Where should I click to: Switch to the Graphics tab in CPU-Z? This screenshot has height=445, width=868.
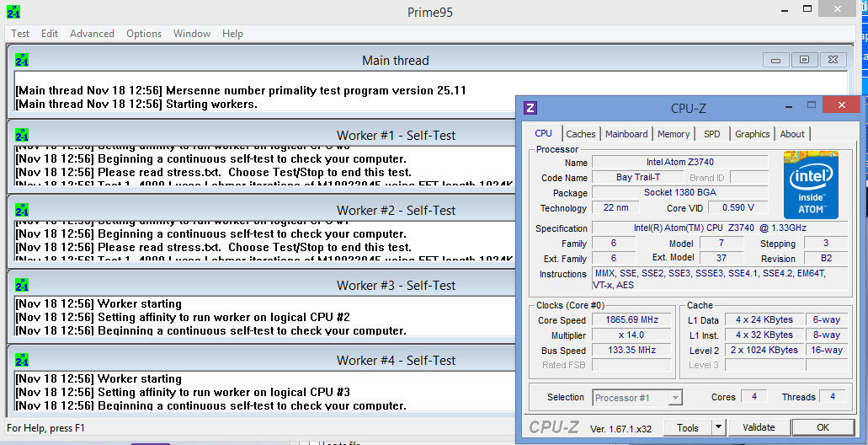pyautogui.click(x=753, y=134)
